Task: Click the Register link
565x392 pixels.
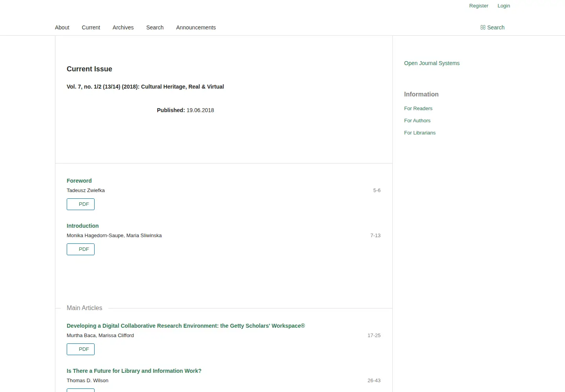Action: coord(479,6)
